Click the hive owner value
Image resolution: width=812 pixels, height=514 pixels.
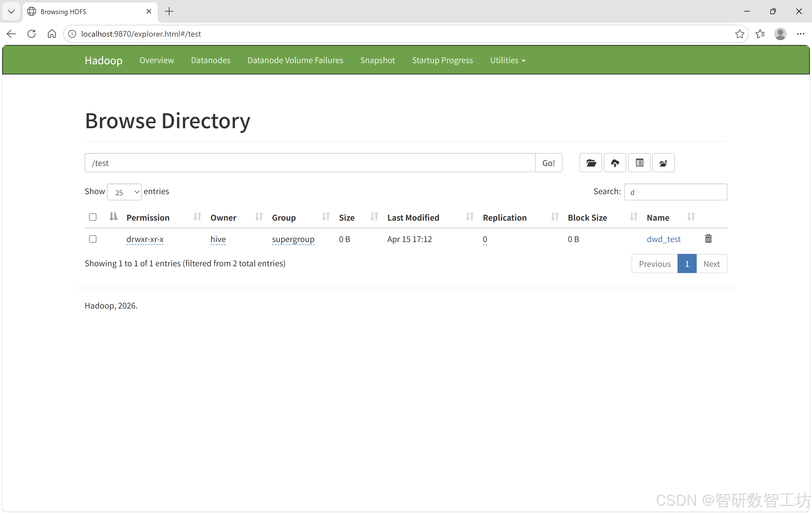(218, 239)
